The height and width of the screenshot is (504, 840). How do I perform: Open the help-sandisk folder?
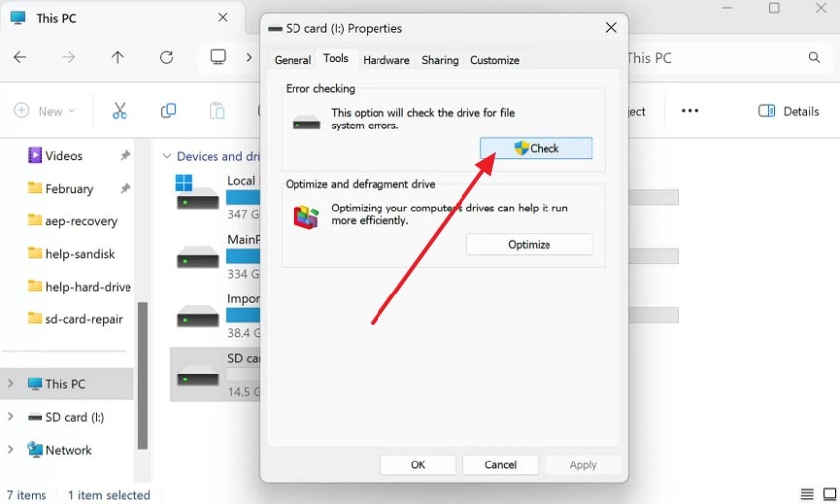pyautogui.click(x=71, y=254)
